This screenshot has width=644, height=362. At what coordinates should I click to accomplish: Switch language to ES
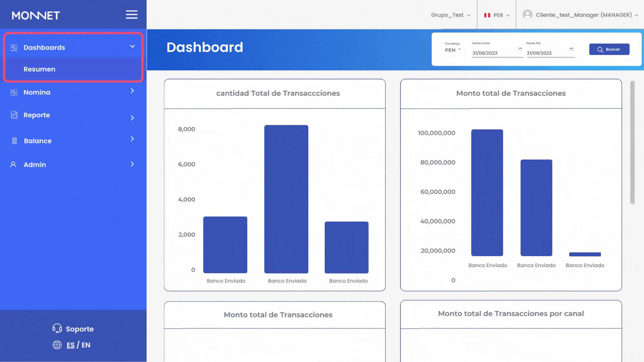tap(70, 345)
